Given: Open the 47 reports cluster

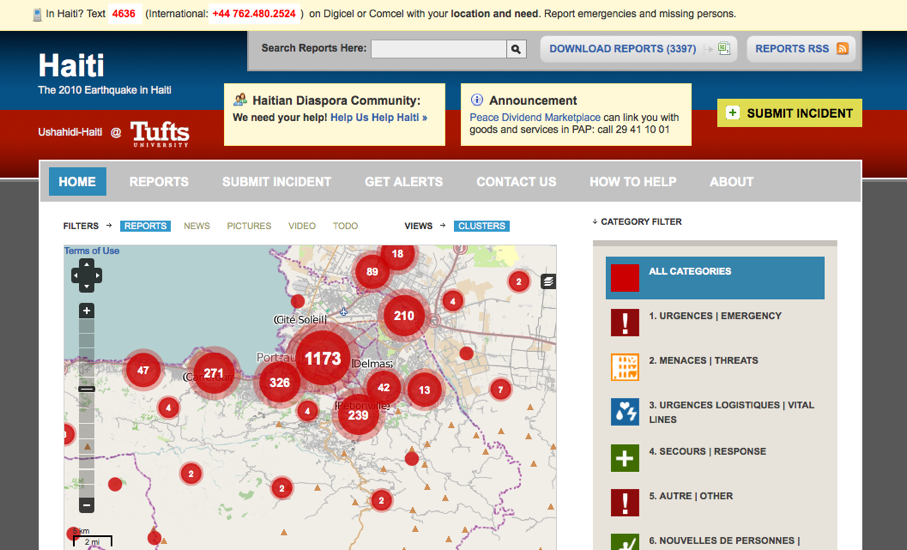Looking at the screenshot, I should [x=143, y=370].
